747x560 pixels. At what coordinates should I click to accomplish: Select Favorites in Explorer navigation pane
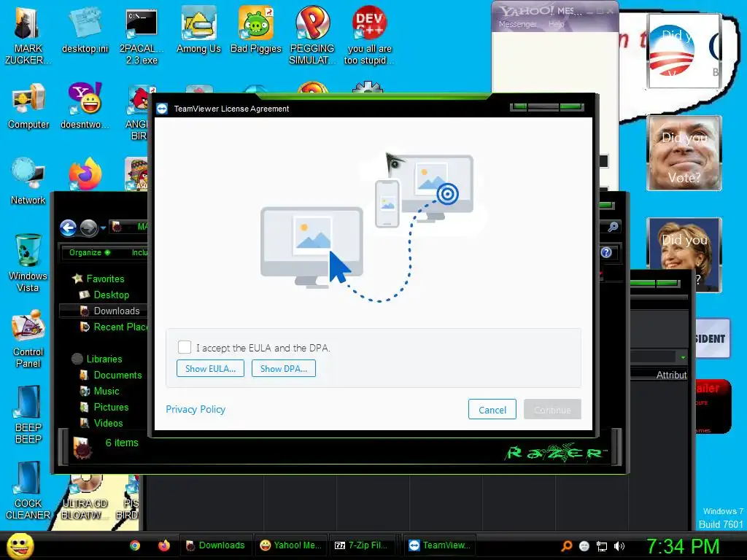[105, 279]
